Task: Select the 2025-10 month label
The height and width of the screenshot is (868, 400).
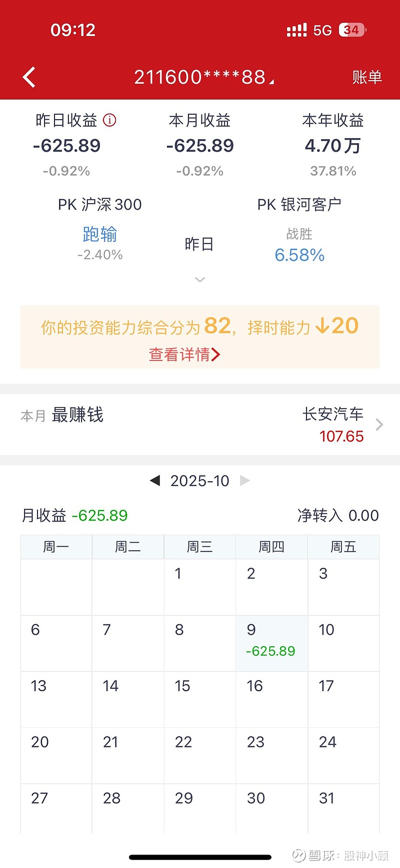Action: [x=199, y=481]
